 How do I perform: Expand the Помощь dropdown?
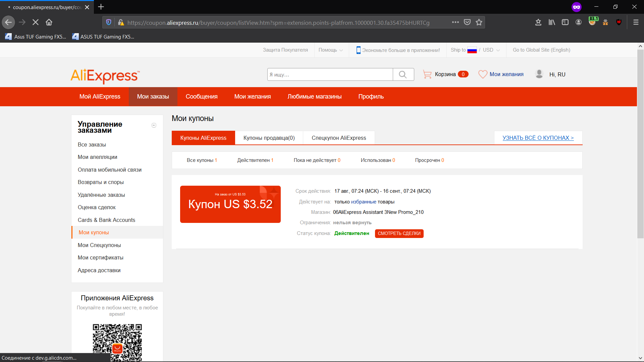tap(331, 50)
